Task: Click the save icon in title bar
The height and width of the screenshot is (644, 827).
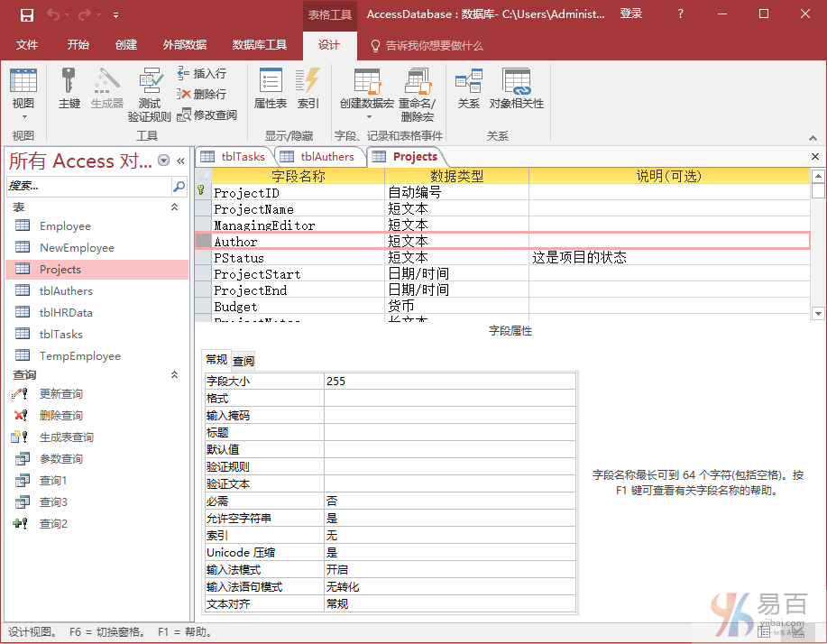Action: coord(27,14)
